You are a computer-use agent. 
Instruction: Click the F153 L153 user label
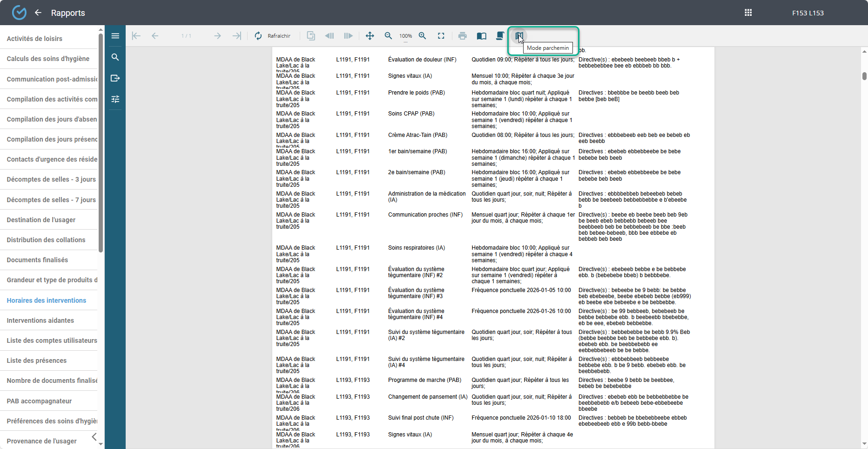[x=807, y=13]
